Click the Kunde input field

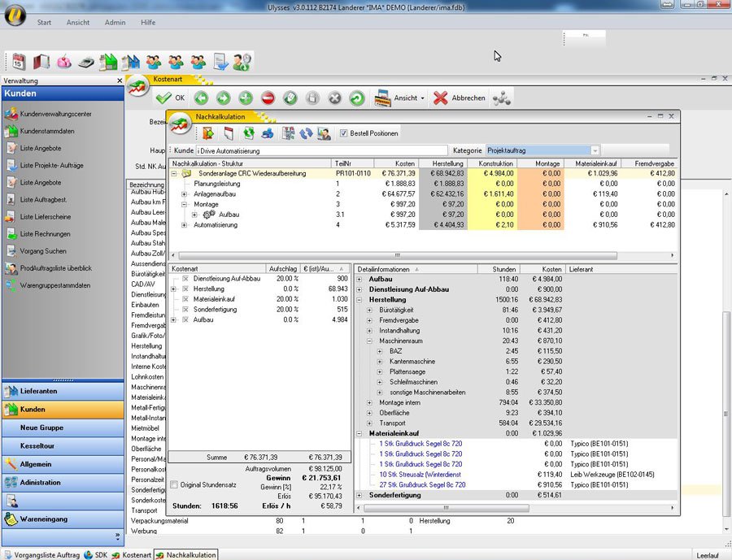coord(321,150)
